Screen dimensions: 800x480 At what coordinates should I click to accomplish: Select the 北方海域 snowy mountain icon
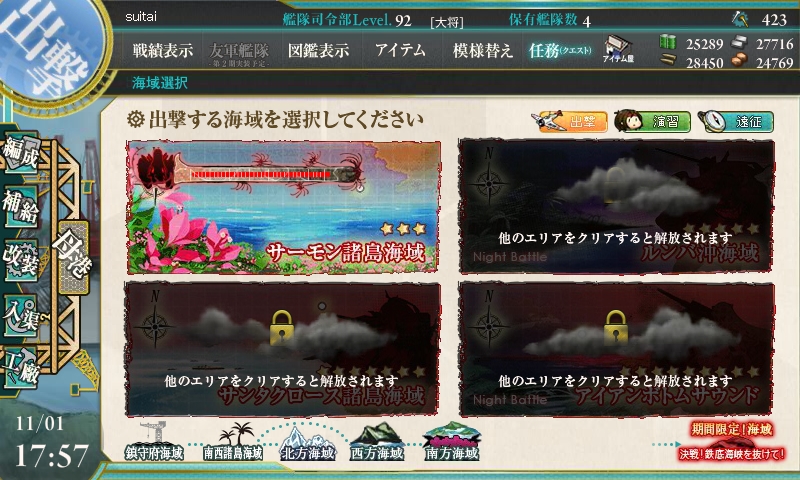(307, 443)
